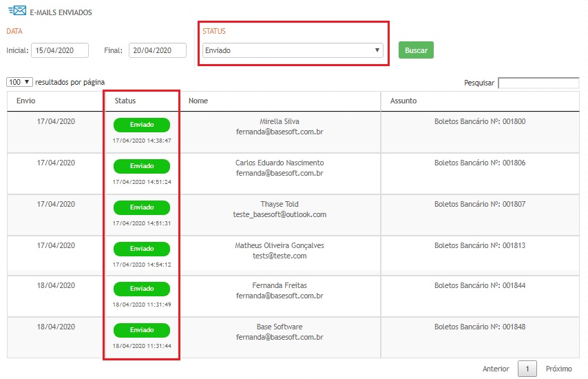
Task: Sort by the Assunto column header
Action: [403, 101]
